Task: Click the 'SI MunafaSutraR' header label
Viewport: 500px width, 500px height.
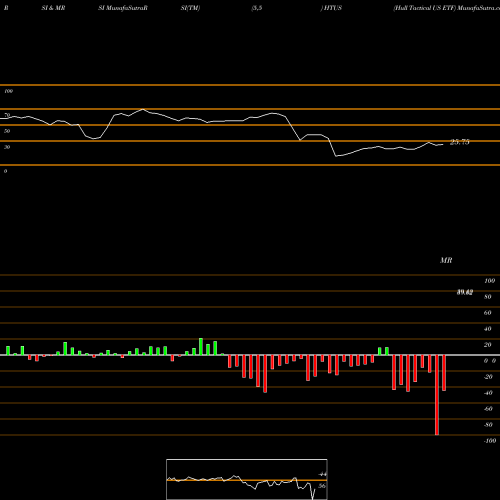Action: click(123, 8)
